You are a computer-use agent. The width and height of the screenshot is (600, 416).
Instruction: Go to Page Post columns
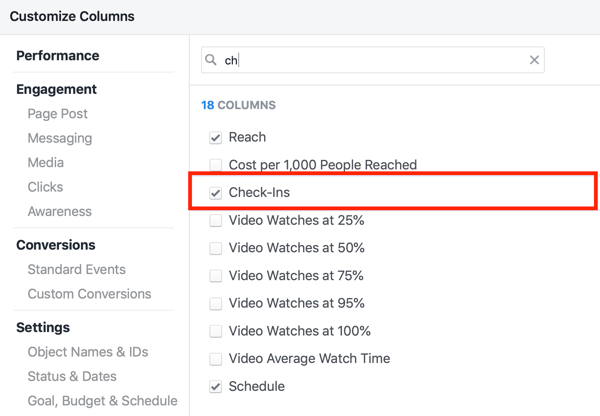point(57,114)
